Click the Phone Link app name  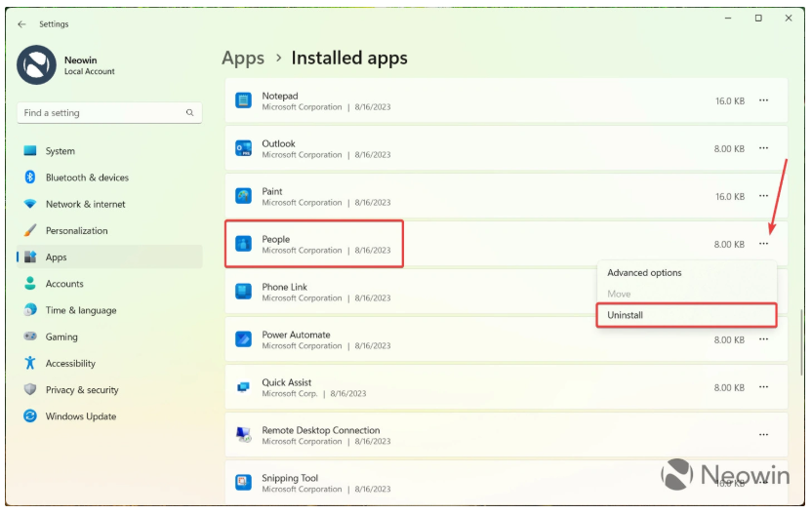point(284,287)
